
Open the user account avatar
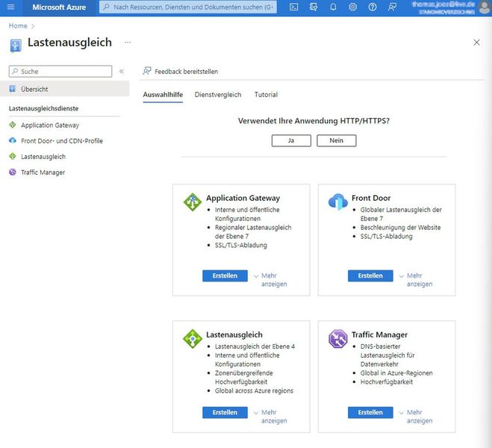pyautogui.click(x=485, y=7)
